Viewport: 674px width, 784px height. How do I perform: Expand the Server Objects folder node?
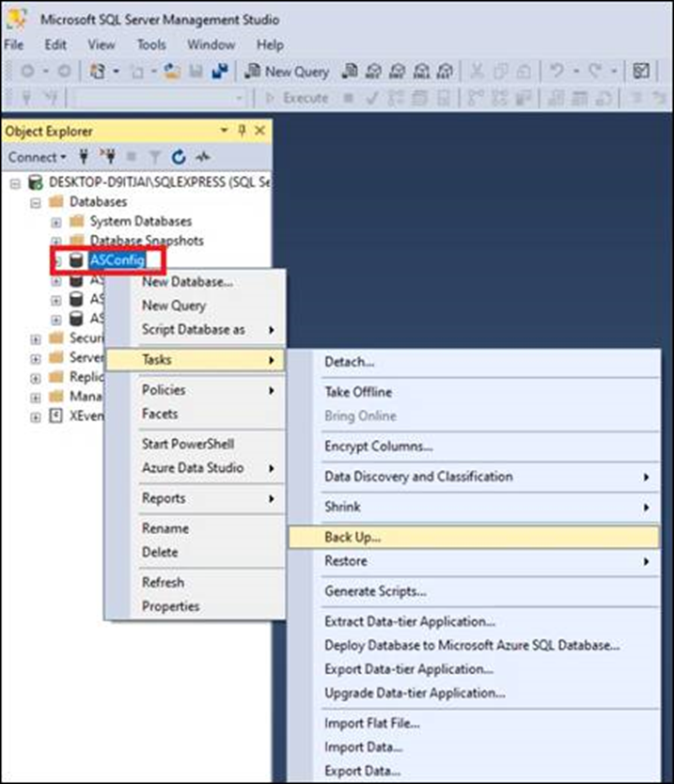pos(35,359)
